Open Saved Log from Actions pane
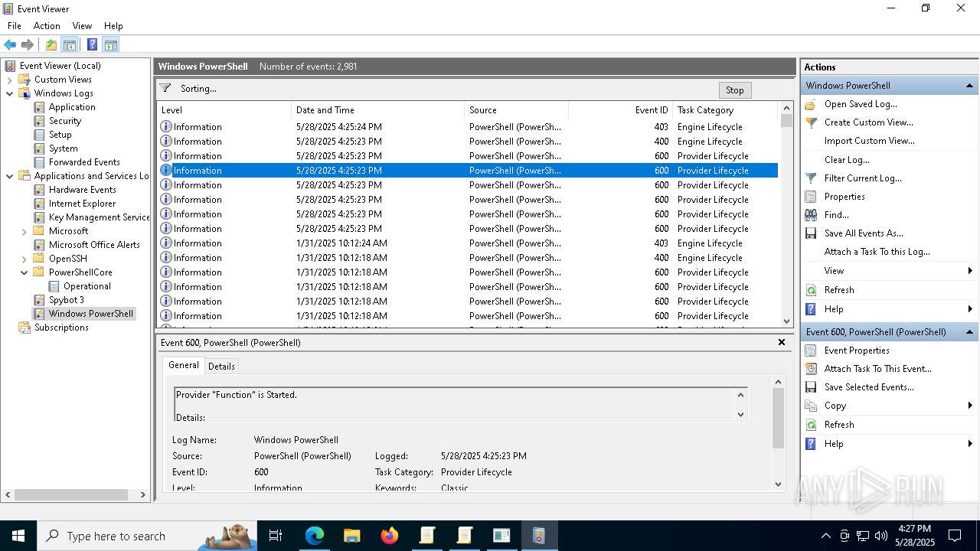980x551 pixels. pos(861,104)
